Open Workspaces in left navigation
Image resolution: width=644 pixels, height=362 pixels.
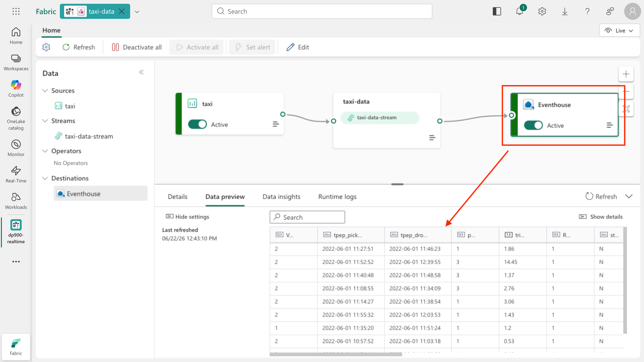[16, 62]
